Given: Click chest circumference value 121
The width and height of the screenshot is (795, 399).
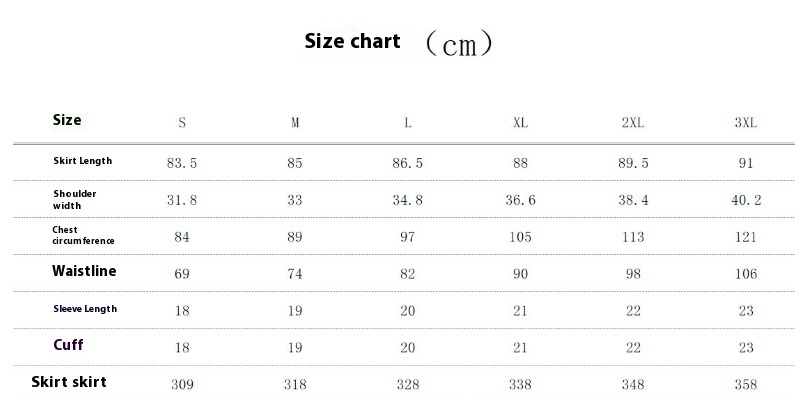Looking at the screenshot, I should tap(746, 237).
